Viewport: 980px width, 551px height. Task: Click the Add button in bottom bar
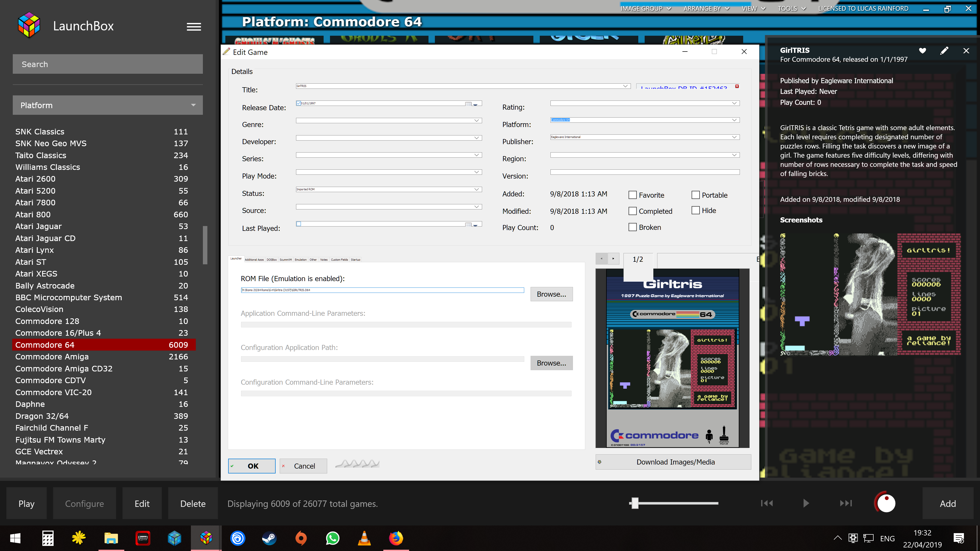point(947,503)
